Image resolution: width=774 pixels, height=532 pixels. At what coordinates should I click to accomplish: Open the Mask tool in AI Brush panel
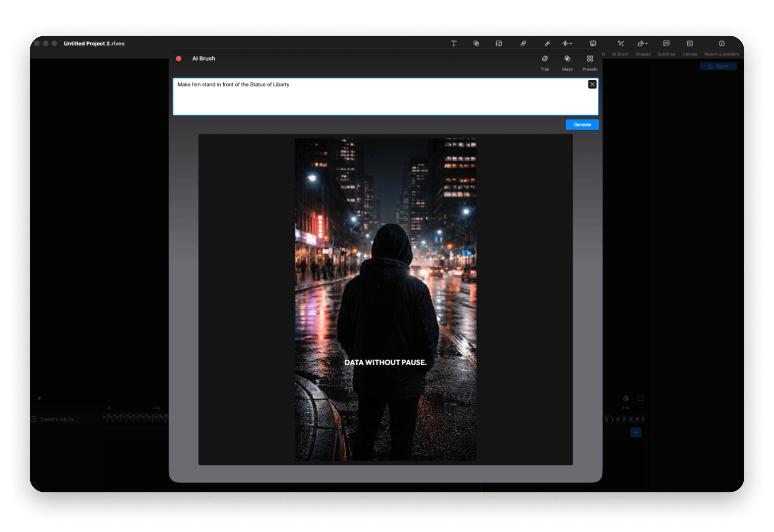click(x=567, y=62)
